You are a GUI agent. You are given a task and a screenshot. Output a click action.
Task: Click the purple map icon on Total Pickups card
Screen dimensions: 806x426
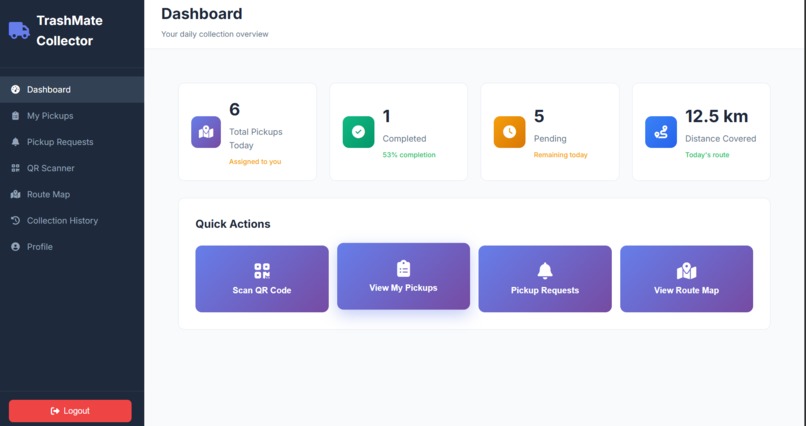coord(206,132)
